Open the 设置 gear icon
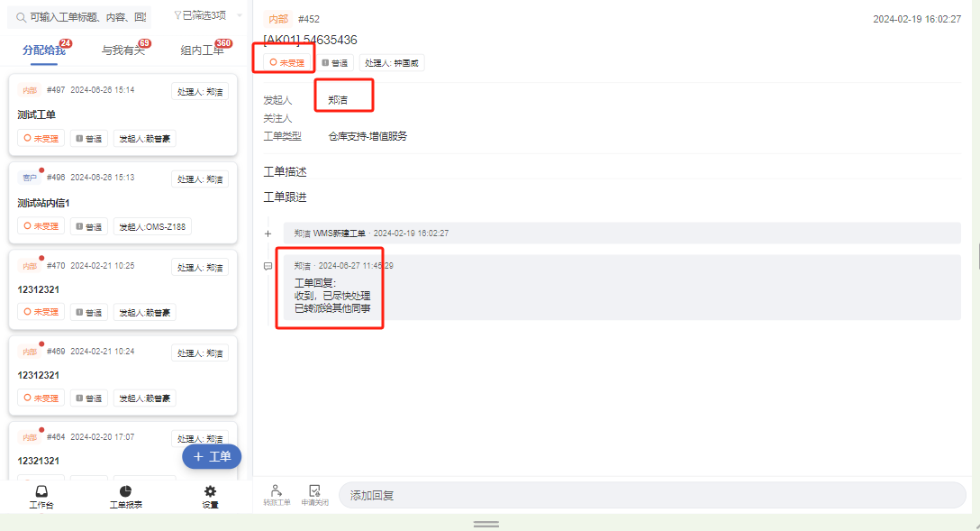The image size is (980, 531). [x=210, y=491]
